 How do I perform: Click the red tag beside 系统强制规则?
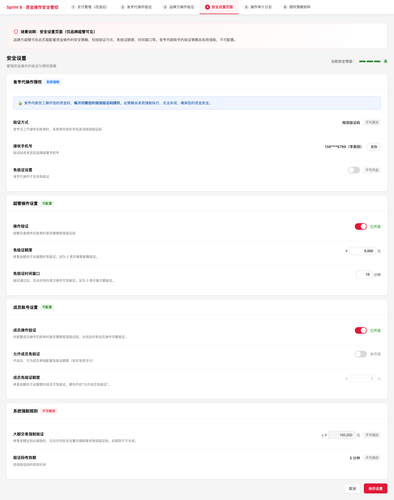point(49,411)
